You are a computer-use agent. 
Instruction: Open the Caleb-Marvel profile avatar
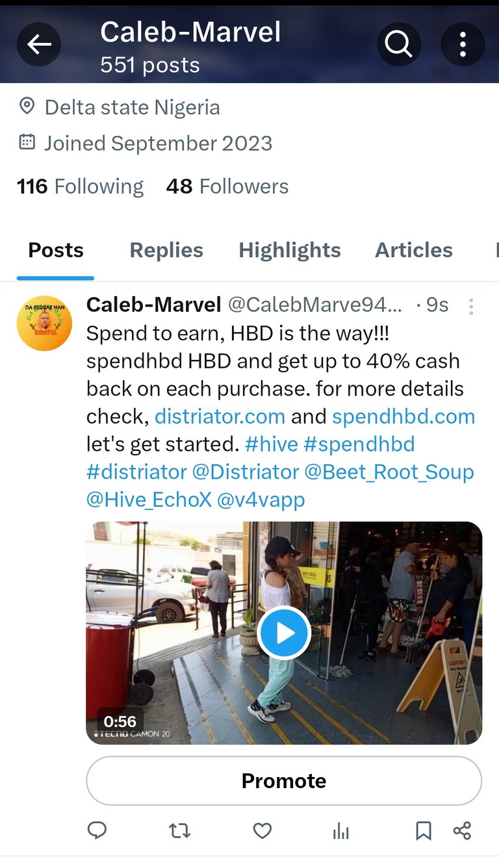44,323
